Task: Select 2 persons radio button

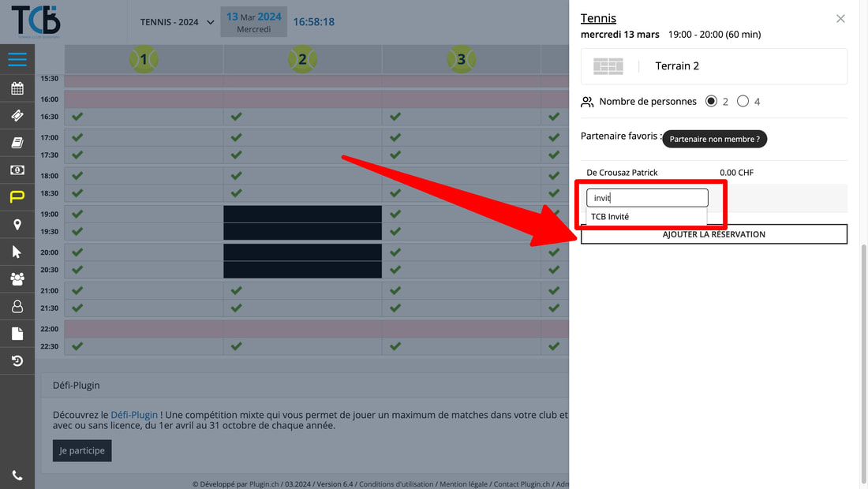Action: 711,101
